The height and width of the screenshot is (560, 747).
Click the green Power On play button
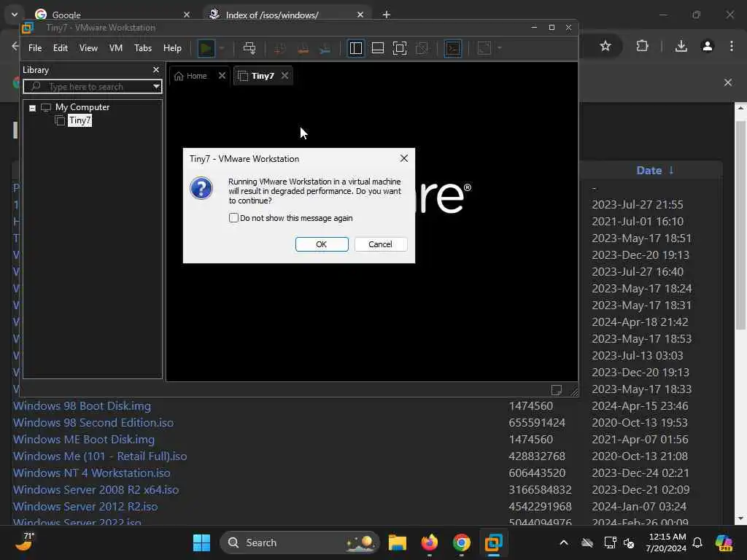[206, 48]
